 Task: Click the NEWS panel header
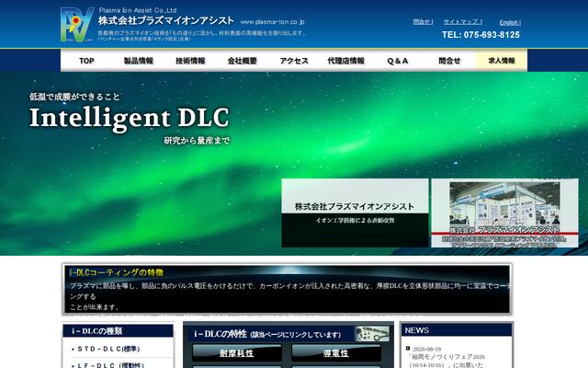(x=457, y=330)
